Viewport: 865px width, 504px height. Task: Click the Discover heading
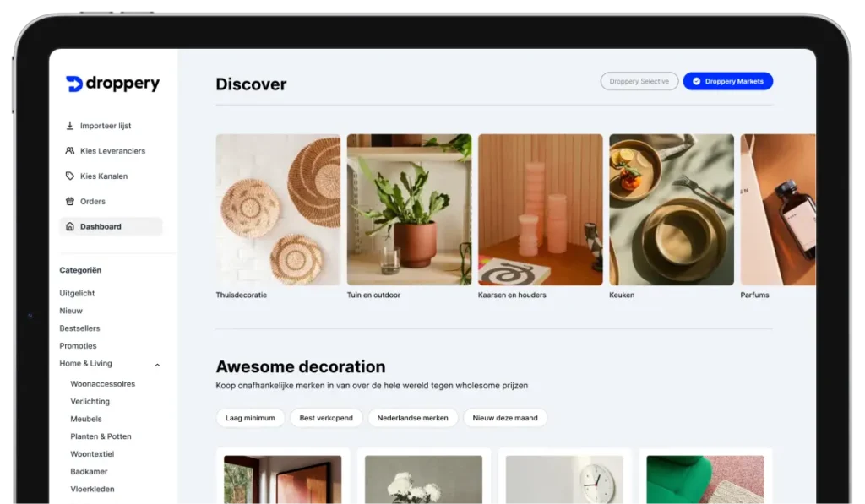point(251,84)
